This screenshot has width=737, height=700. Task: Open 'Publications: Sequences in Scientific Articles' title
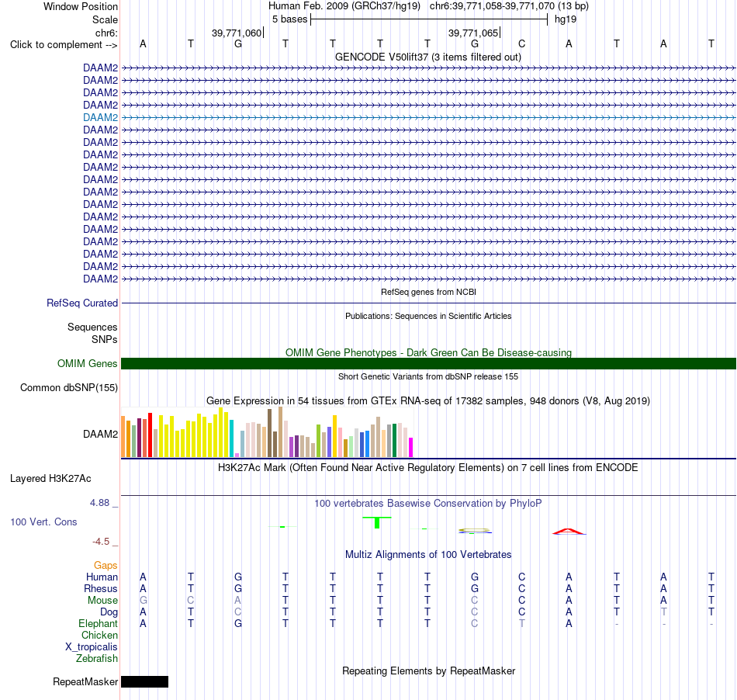tap(428, 316)
